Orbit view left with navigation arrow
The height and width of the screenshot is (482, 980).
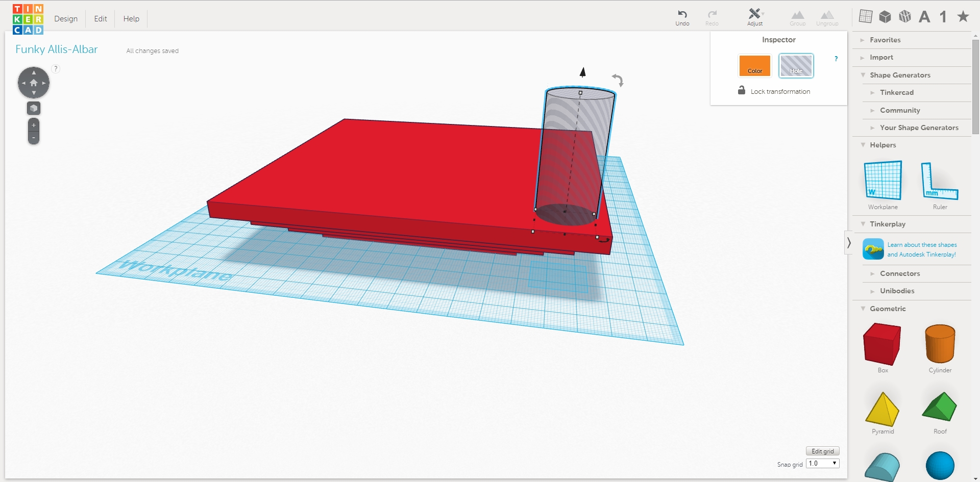coord(23,83)
